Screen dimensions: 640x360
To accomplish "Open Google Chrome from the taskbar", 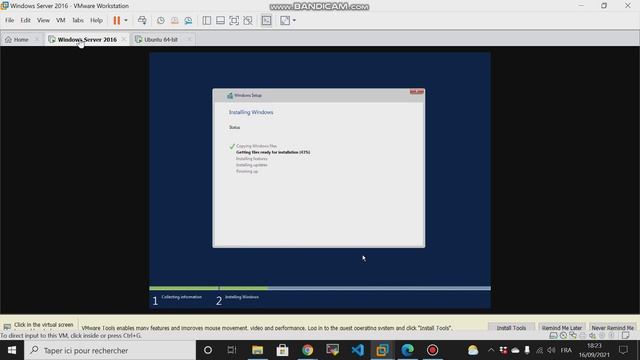I will click(307, 350).
